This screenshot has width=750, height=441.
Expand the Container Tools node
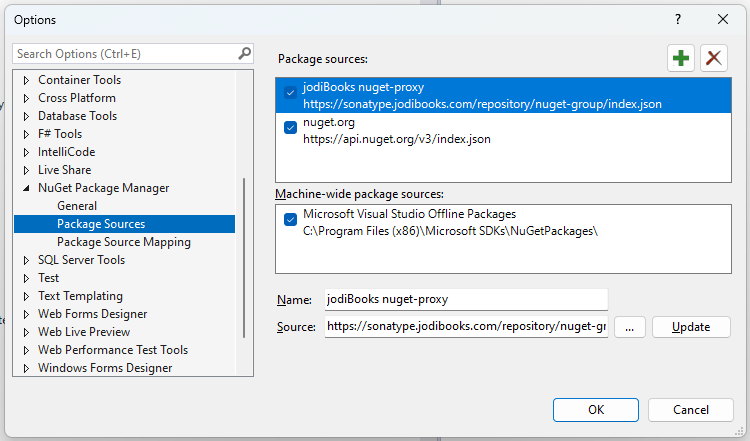(x=26, y=80)
